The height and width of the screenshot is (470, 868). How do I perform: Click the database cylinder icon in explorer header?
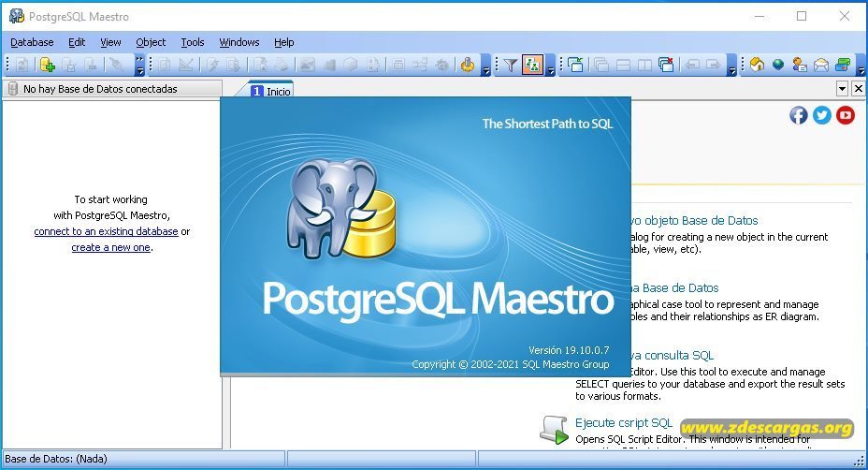tap(13, 89)
